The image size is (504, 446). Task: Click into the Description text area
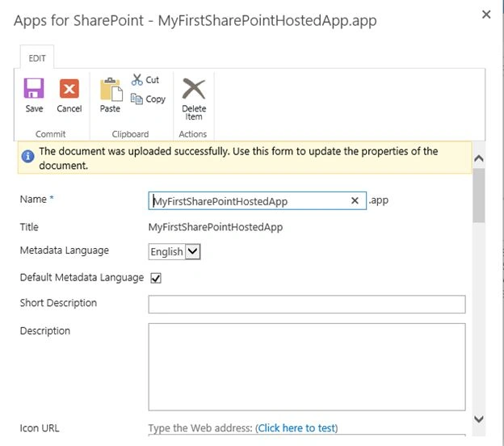coord(307,367)
